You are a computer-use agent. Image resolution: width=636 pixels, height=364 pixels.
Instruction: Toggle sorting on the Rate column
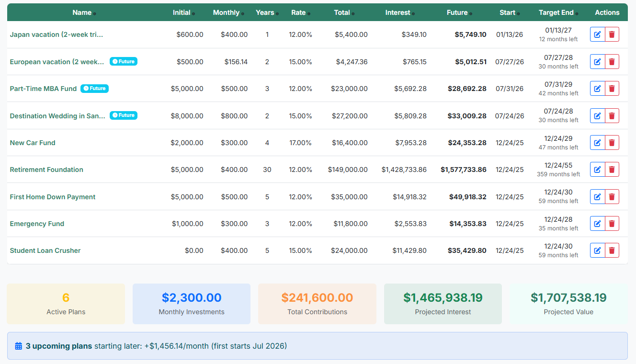[299, 12]
